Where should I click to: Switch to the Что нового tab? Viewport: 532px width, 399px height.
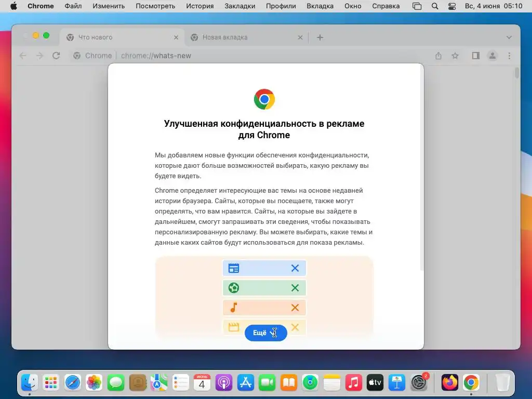pos(122,37)
